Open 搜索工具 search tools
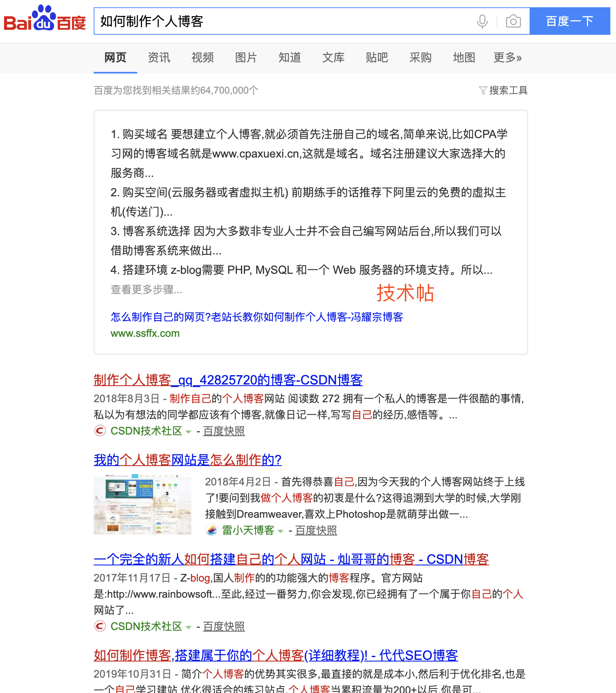 (508, 90)
